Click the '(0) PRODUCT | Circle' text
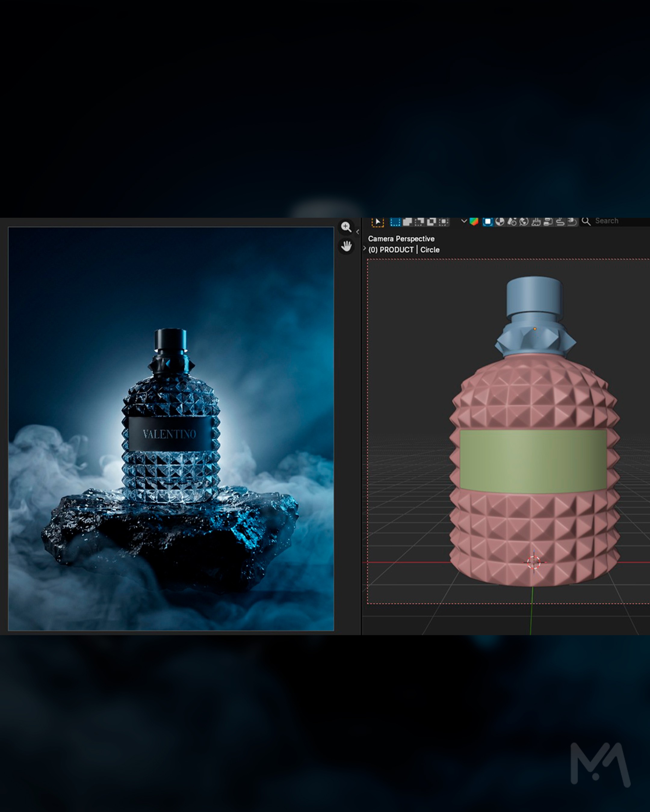The width and height of the screenshot is (650, 812). click(x=404, y=250)
